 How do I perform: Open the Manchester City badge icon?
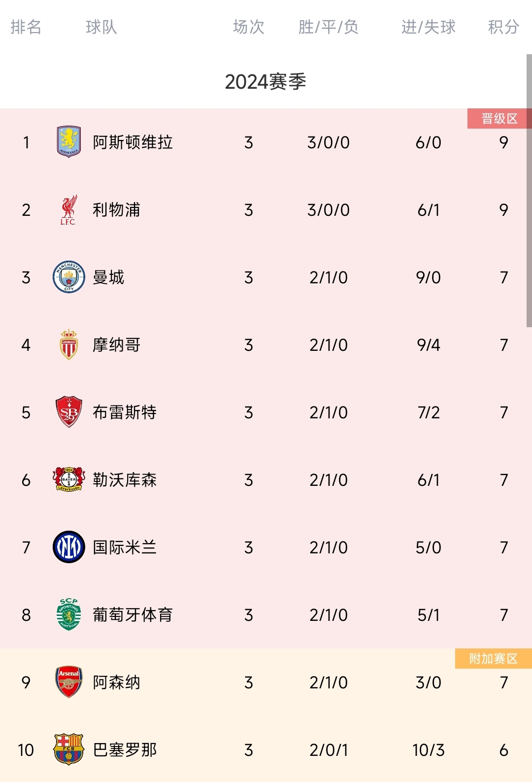[x=69, y=277]
